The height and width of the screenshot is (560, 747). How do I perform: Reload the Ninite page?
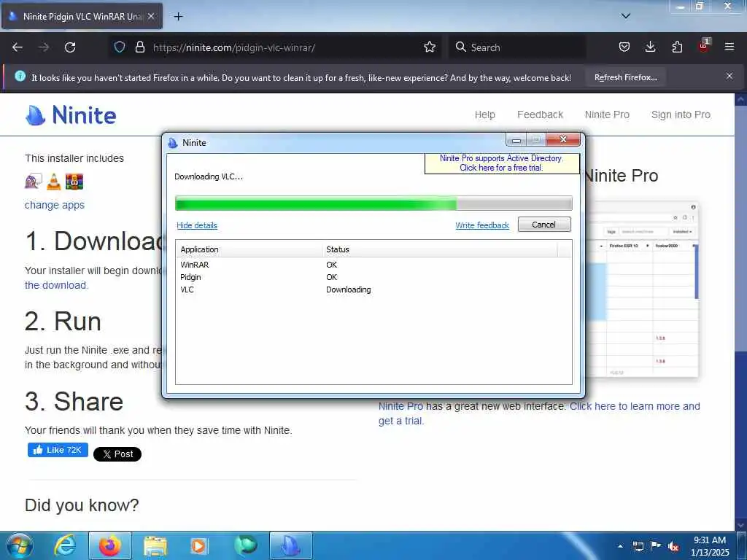(x=70, y=47)
